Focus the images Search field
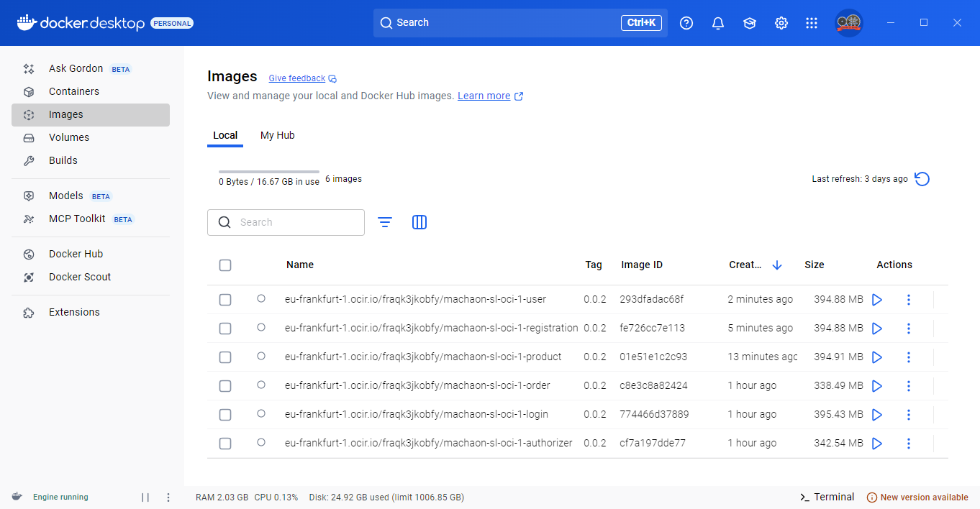 click(295, 222)
